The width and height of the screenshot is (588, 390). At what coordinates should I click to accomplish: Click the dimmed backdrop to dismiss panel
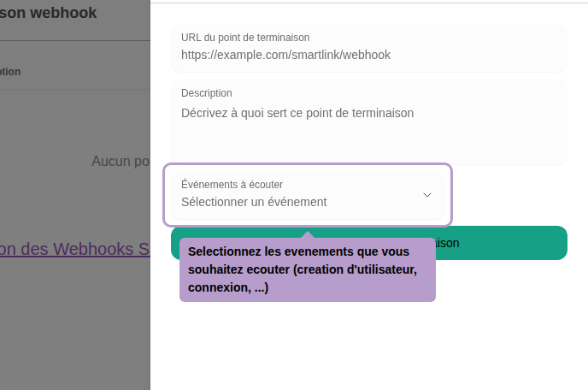(75, 325)
